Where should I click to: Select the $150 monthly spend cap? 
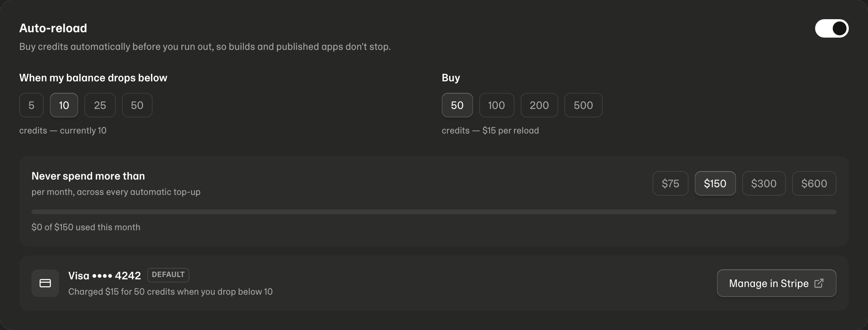coord(715,183)
